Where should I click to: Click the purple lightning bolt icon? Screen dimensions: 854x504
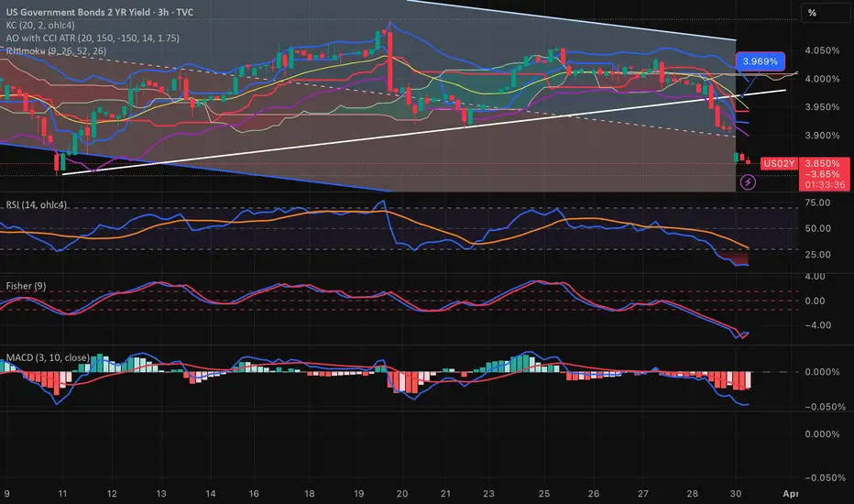[x=748, y=182]
